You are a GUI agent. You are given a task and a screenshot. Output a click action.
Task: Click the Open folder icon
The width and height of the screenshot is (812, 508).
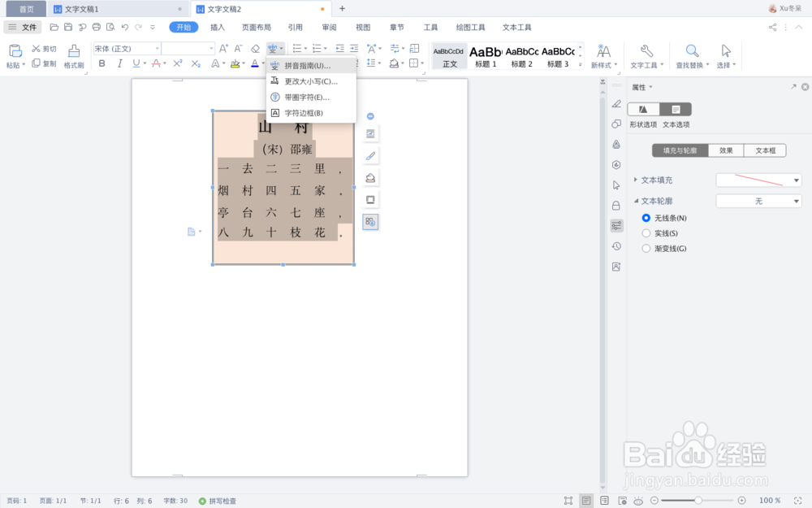[54, 27]
